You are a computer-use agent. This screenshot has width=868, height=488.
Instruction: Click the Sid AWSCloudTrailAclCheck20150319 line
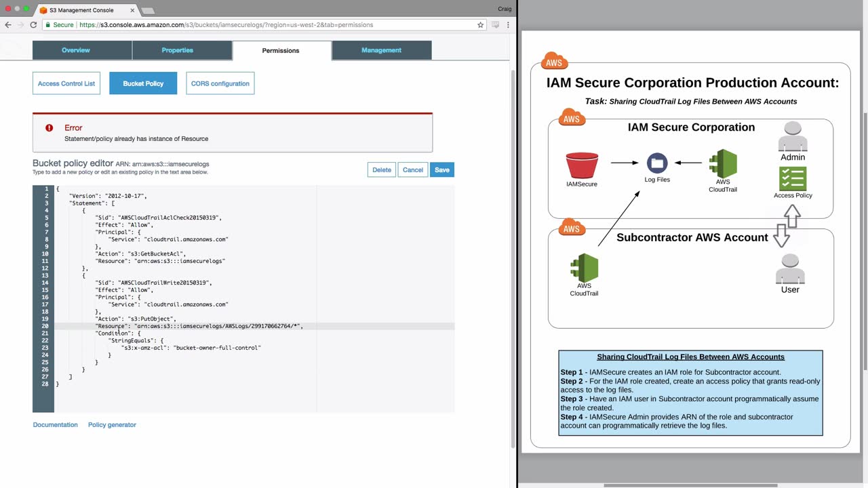[x=158, y=218]
